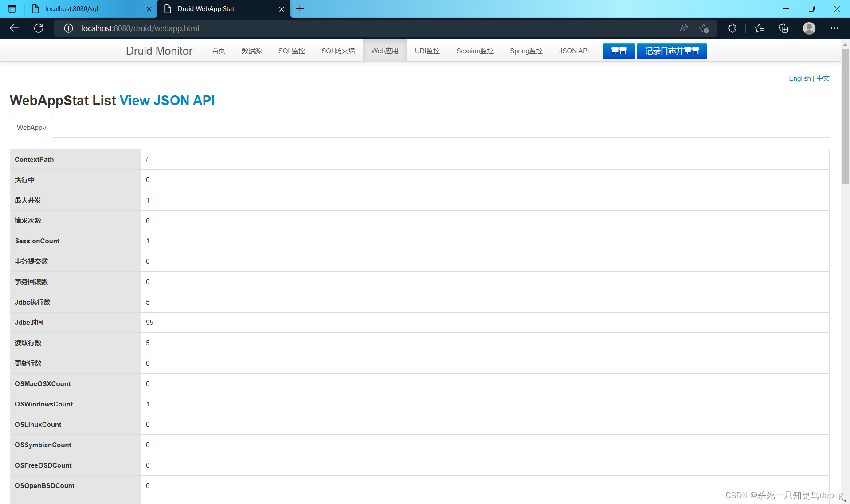Select the Druid WebApp Stat browser tab

coord(224,9)
